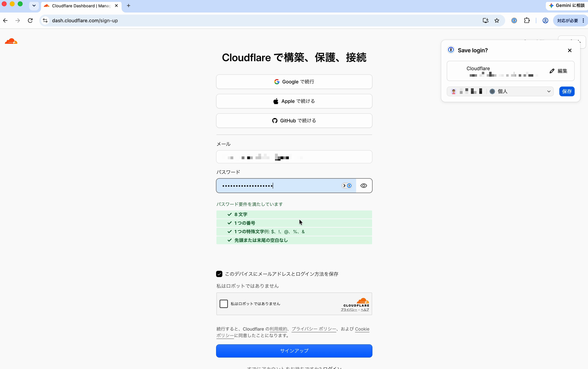The width and height of the screenshot is (588, 369).
Task: Click the Gemini に相談 button
Action: click(x=567, y=5)
